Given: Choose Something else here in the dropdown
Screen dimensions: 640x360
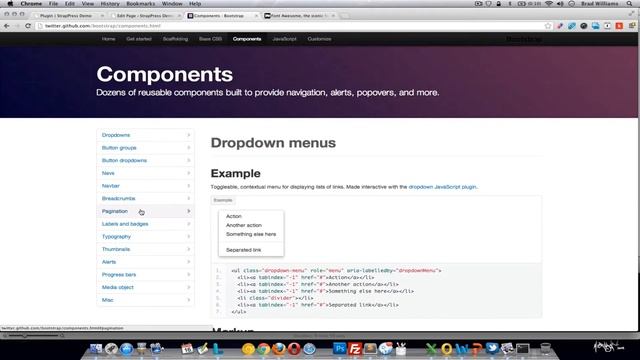Looking at the screenshot, I should click(251, 234).
